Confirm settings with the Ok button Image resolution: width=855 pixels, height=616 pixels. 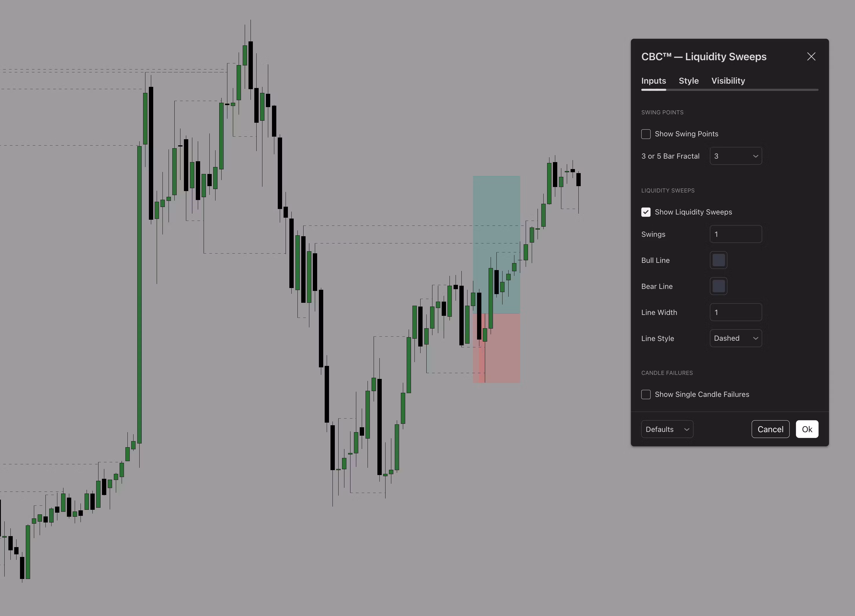click(x=807, y=429)
